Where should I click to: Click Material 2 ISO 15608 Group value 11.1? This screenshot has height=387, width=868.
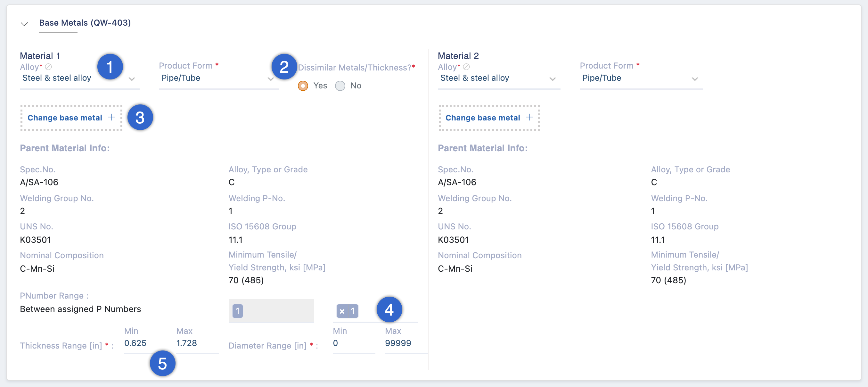[x=658, y=240]
